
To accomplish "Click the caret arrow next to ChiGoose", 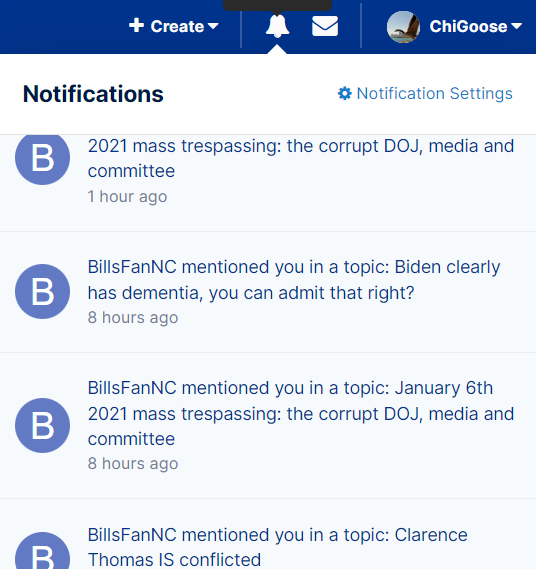I will click(516, 26).
